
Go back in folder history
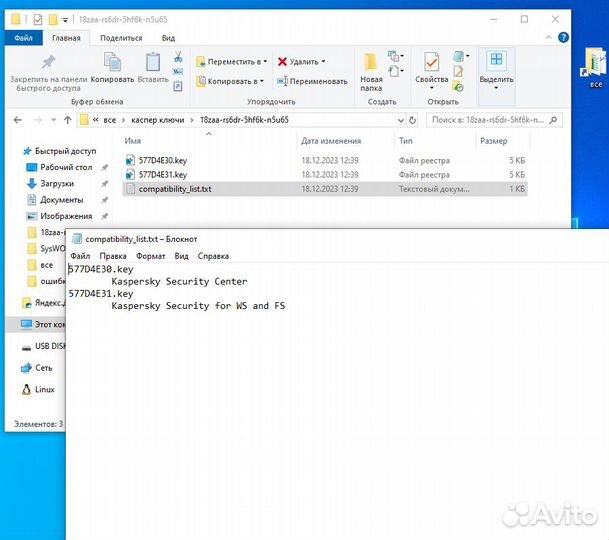[x=17, y=120]
